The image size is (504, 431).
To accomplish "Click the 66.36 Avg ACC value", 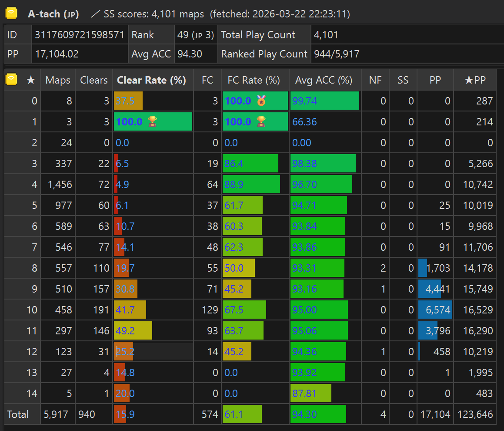I will coord(304,121).
